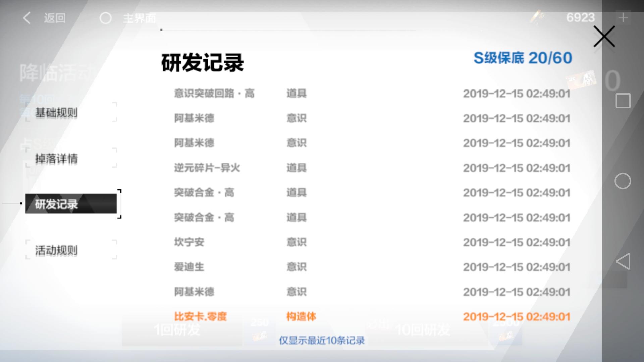Image resolution: width=644 pixels, height=362 pixels.
Task: Select the 研发记录 tab
Action: tap(71, 203)
